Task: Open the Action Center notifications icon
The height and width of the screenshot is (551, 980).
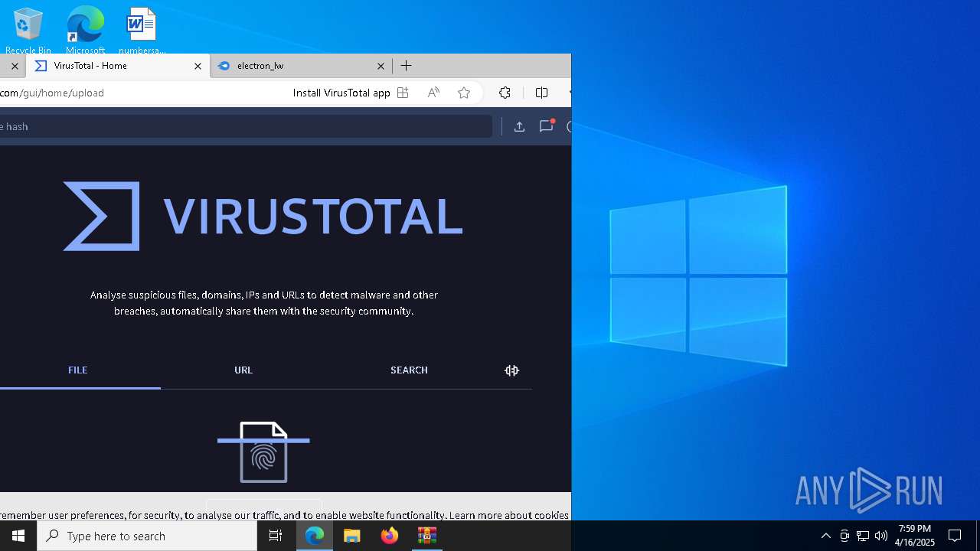Action: 955,536
